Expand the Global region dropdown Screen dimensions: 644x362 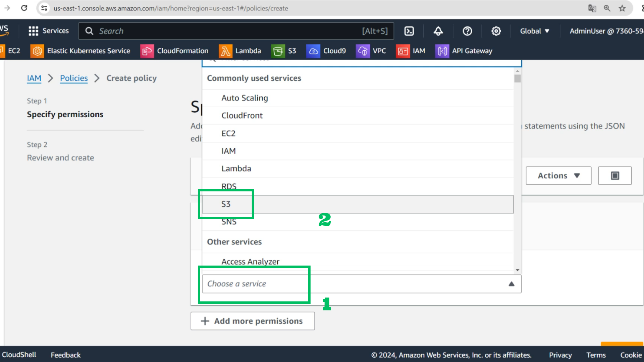tap(535, 31)
